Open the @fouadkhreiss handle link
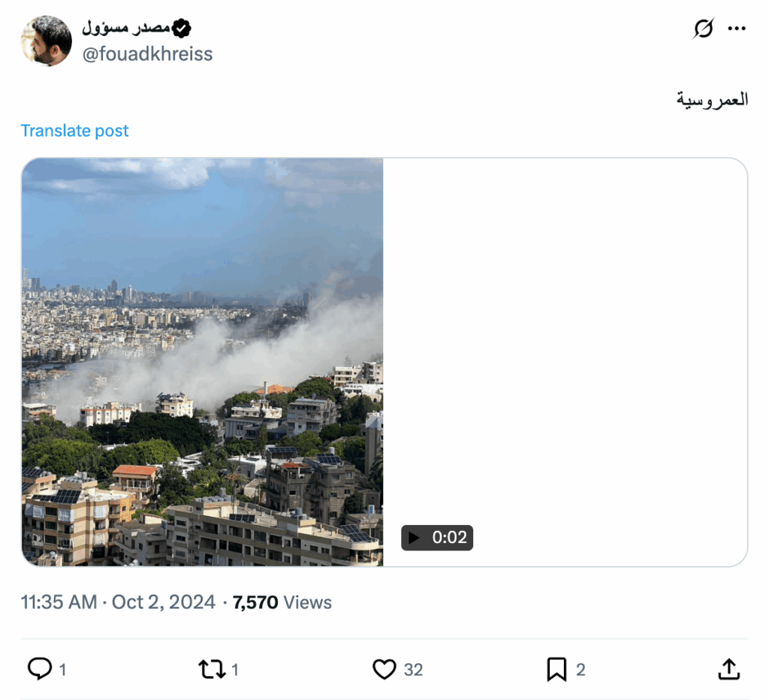The height and width of the screenshot is (700, 769). pos(147,54)
